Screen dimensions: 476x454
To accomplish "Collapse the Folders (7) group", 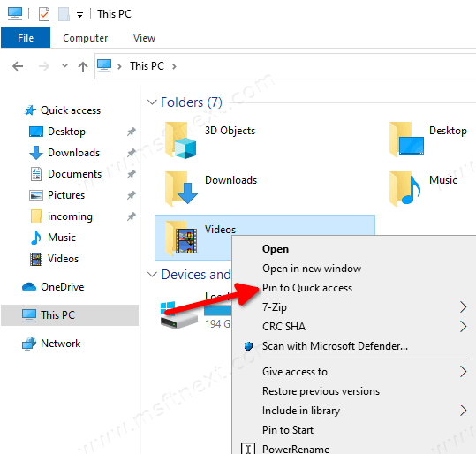I will tap(152, 102).
